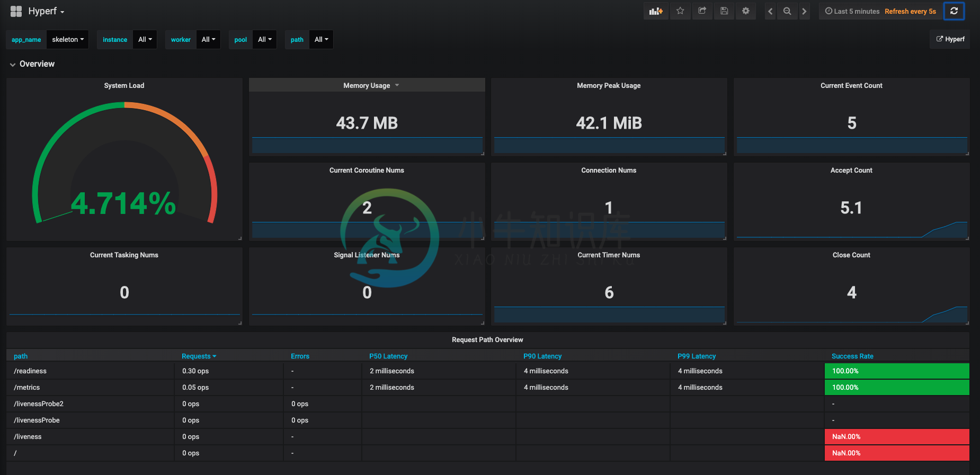Open the time picker Last 5 minutes
Screen dimensions: 980x475
852,11
